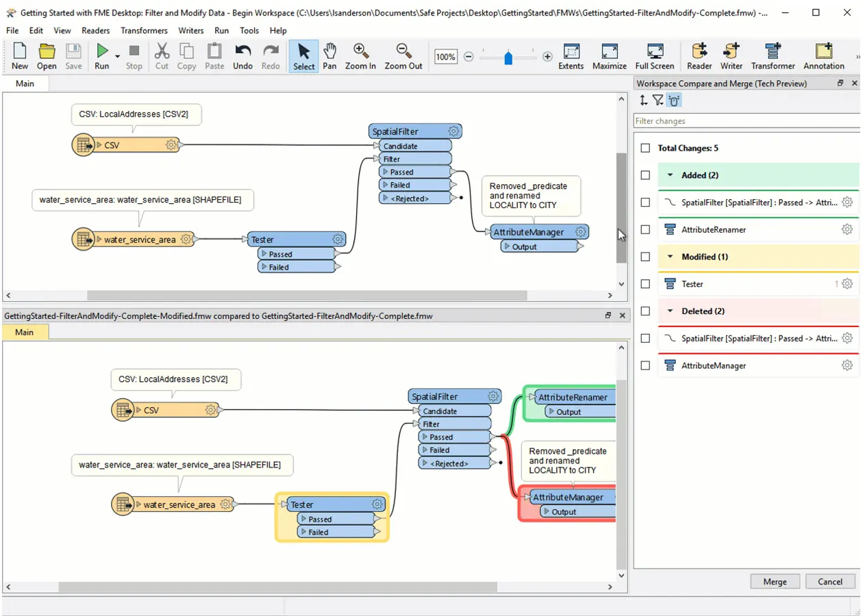This screenshot has width=863, height=616.
Task: Collapse the Deleted (2) group
Action: coord(671,311)
